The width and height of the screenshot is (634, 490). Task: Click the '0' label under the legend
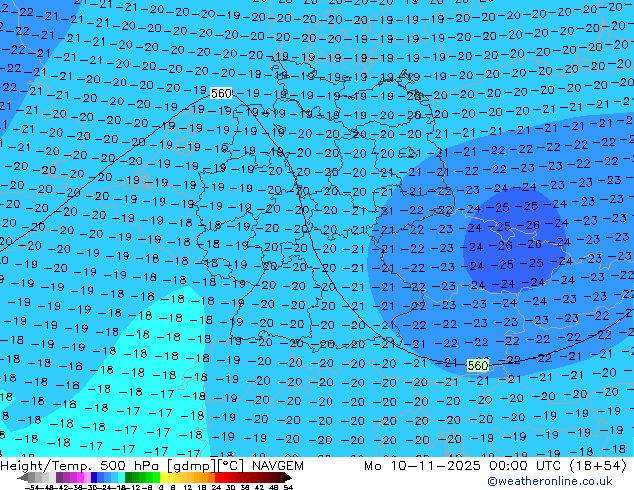point(161,487)
